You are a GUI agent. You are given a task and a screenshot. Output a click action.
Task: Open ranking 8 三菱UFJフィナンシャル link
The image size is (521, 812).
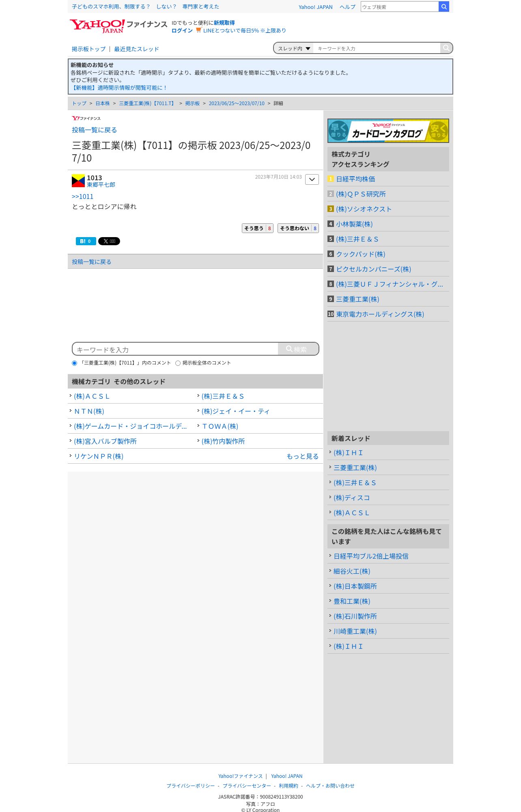tap(390, 284)
